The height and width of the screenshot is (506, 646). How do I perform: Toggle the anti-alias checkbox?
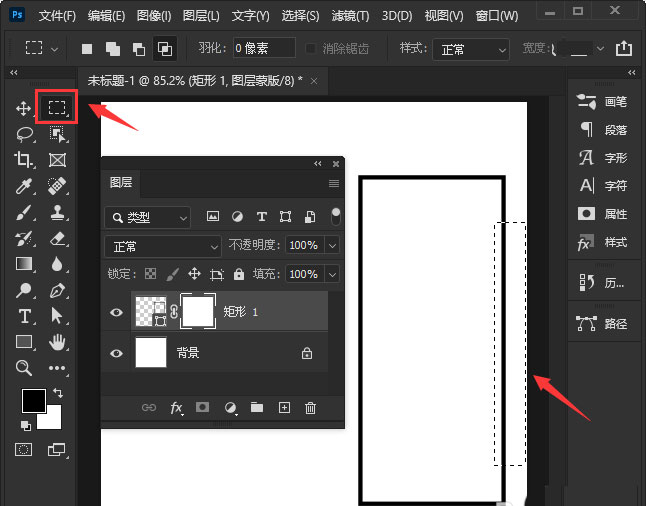pyautogui.click(x=310, y=49)
